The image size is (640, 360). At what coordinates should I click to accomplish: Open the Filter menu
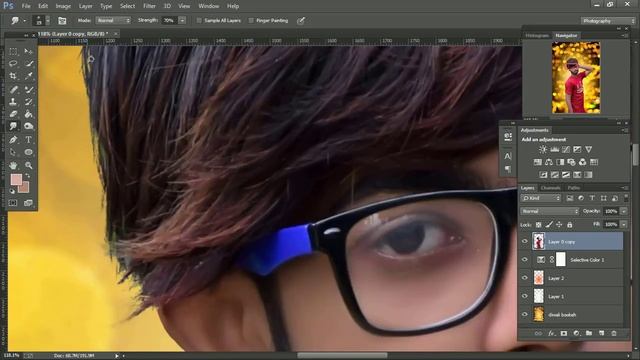click(x=149, y=6)
